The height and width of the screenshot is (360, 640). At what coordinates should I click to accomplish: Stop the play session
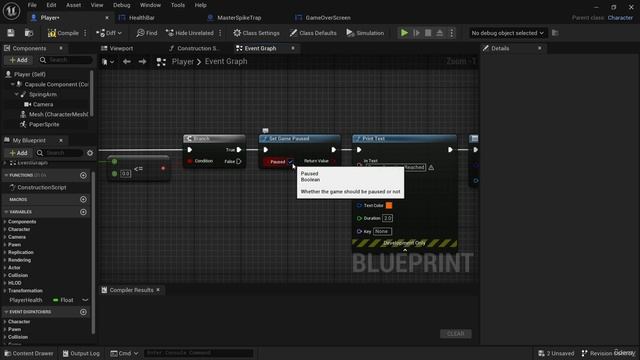point(428,33)
